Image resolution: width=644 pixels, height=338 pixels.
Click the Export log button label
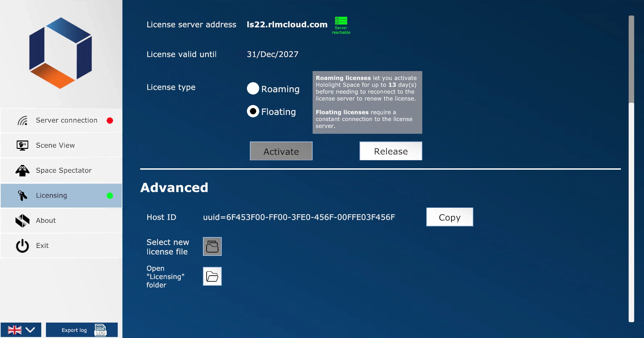tap(74, 330)
